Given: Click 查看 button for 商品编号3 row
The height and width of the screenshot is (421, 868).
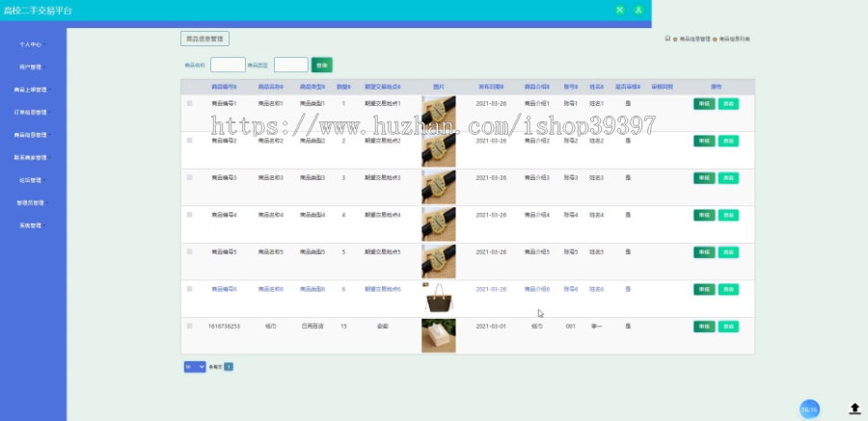Looking at the screenshot, I should 728,178.
